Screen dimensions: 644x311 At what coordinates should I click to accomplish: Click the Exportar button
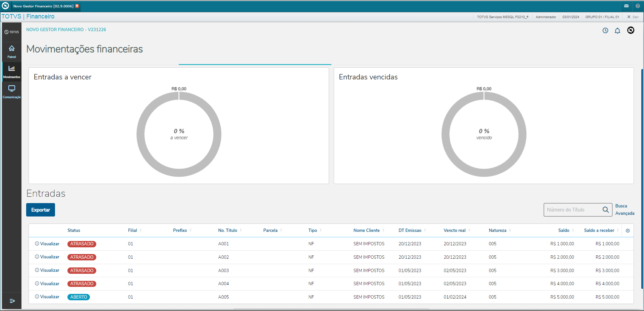[x=41, y=210]
